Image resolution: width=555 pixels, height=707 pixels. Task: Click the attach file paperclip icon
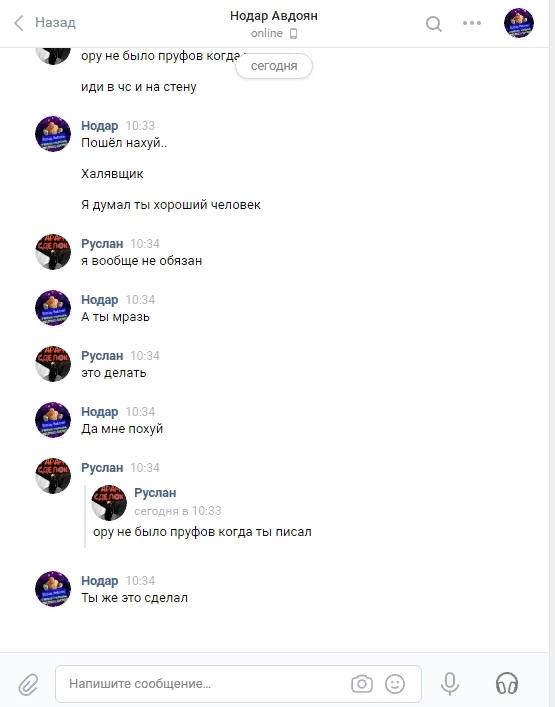(28, 684)
